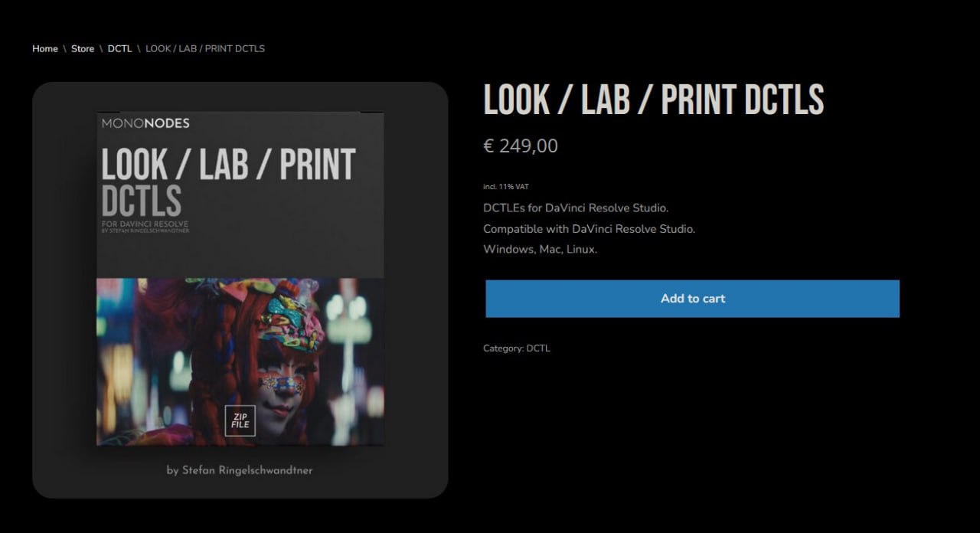Click the ZIP FILE icon on the product box
This screenshot has height=533, width=980.
point(240,420)
